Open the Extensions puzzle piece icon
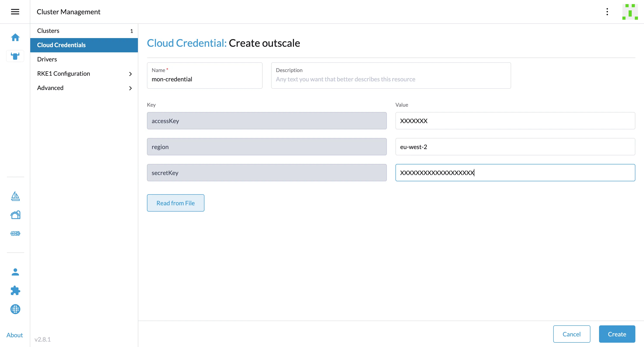644x347 pixels. [x=15, y=291]
